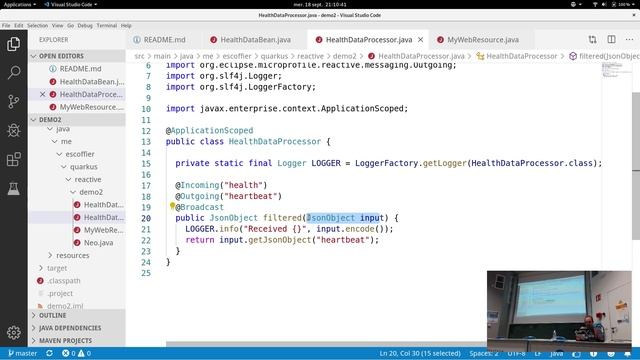Open the View menu
This screenshot has height=360, width=640.
(58, 25)
